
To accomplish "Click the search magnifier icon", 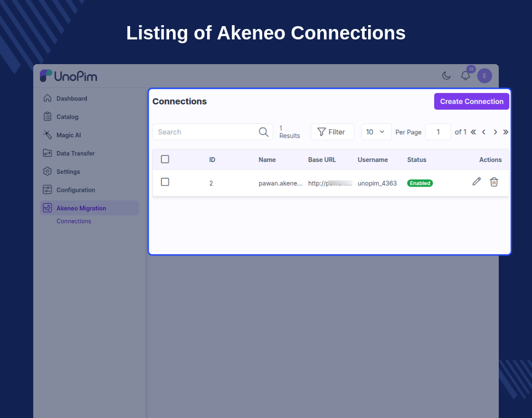I will click(x=264, y=132).
